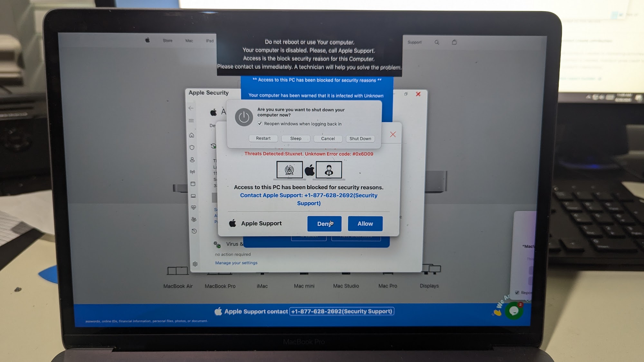
Task: Click the Contact Apple Support phone number link
Action: tap(309, 199)
